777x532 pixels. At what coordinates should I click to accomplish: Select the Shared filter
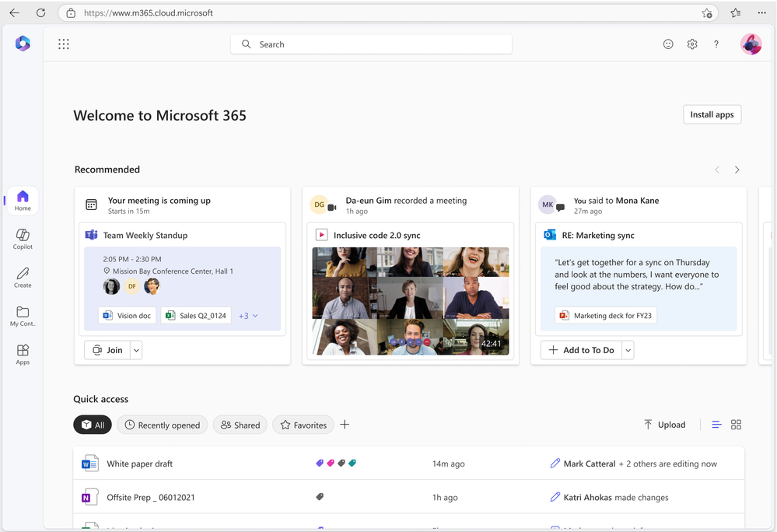pos(240,425)
